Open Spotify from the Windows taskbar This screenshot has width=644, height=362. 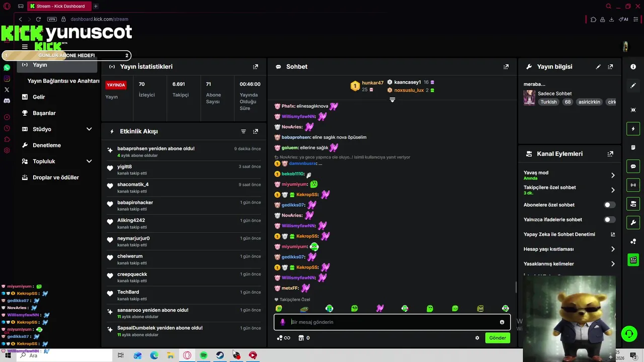click(x=204, y=355)
